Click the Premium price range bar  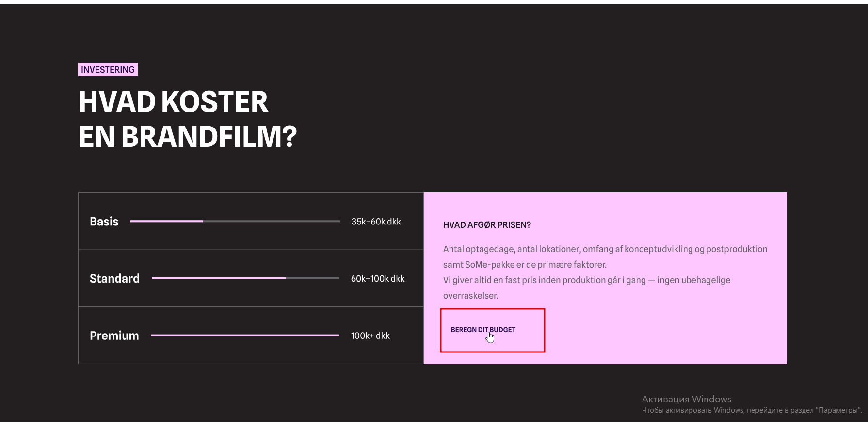[x=245, y=336]
